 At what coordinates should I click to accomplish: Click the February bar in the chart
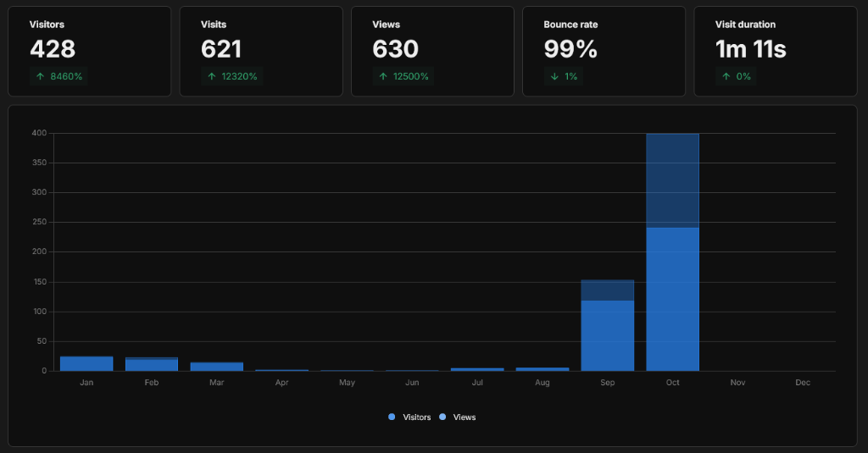[x=152, y=365]
